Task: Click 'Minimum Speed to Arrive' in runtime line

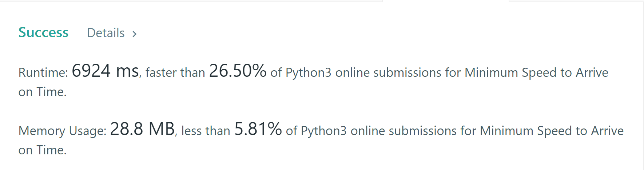Action: pos(536,73)
